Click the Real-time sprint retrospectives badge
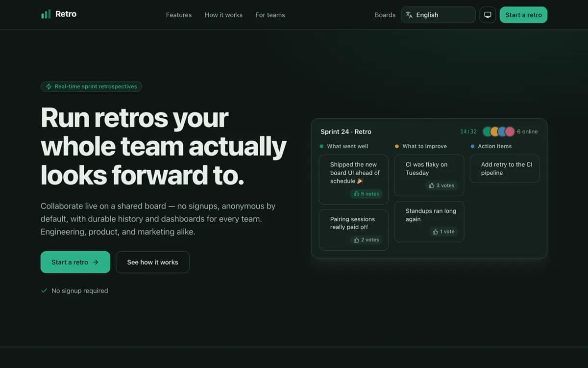 (x=91, y=86)
